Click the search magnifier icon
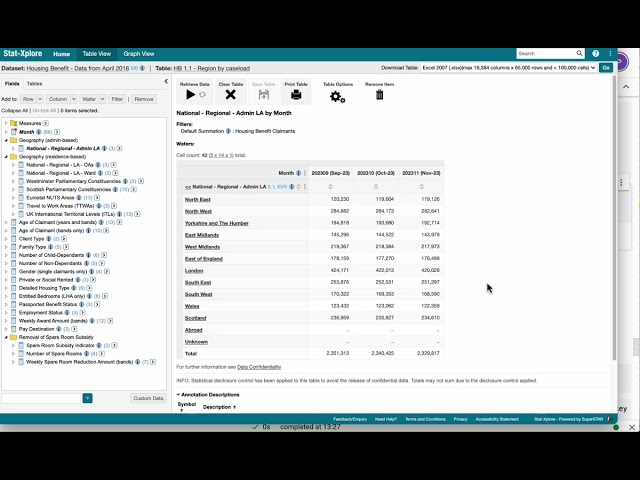The width and height of the screenshot is (640, 480). (579, 53)
